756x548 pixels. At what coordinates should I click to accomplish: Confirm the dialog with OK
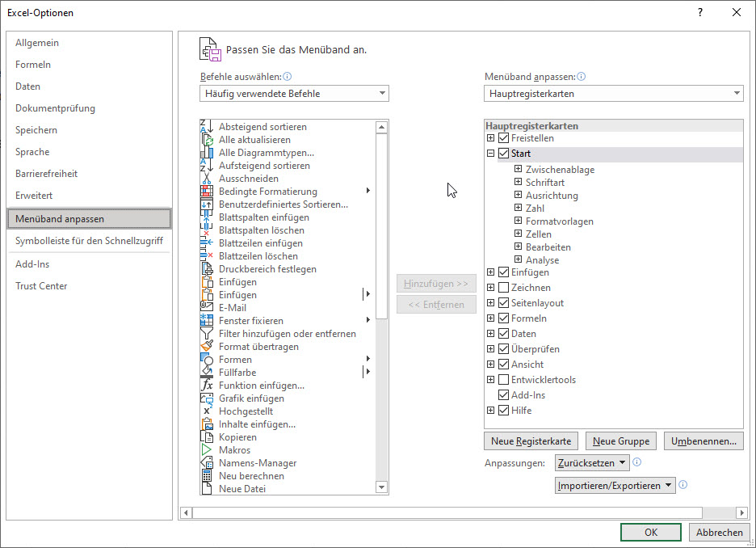pyautogui.click(x=651, y=533)
